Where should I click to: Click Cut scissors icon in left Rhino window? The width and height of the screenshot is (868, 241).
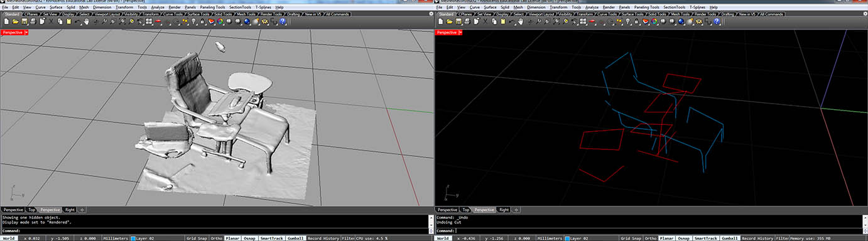[x=51, y=21]
